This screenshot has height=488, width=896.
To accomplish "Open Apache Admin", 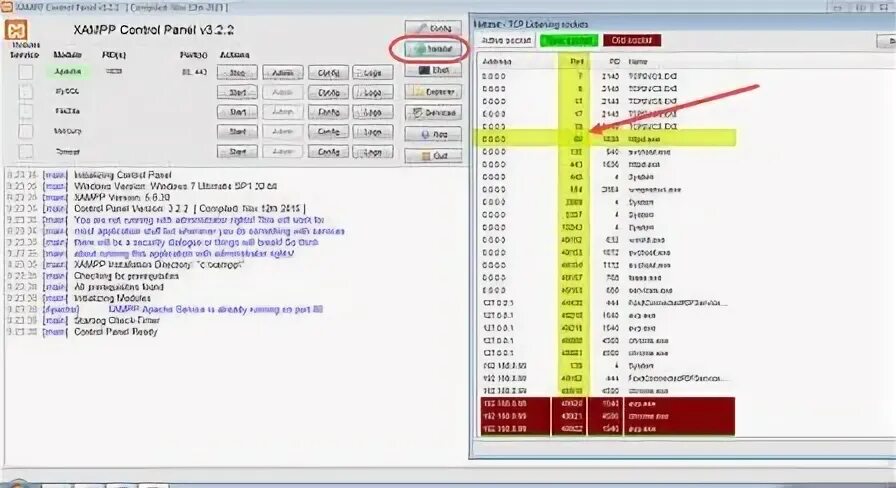I will [283, 73].
